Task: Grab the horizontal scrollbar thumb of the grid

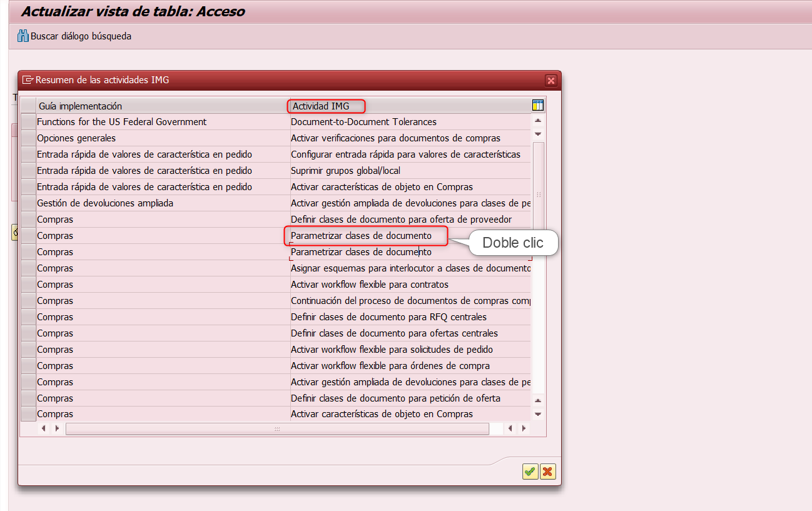Action: tap(277, 428)
